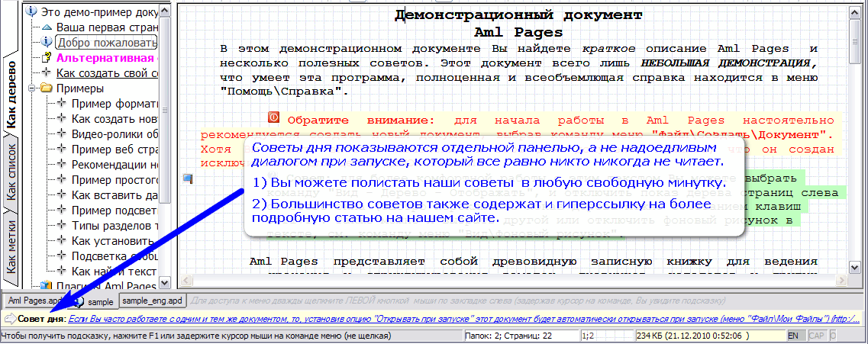The height and width of the screenshot is (344, 868).
Task: Click the 'CAP' caps lock indicator
Action: tap(816, 335)
